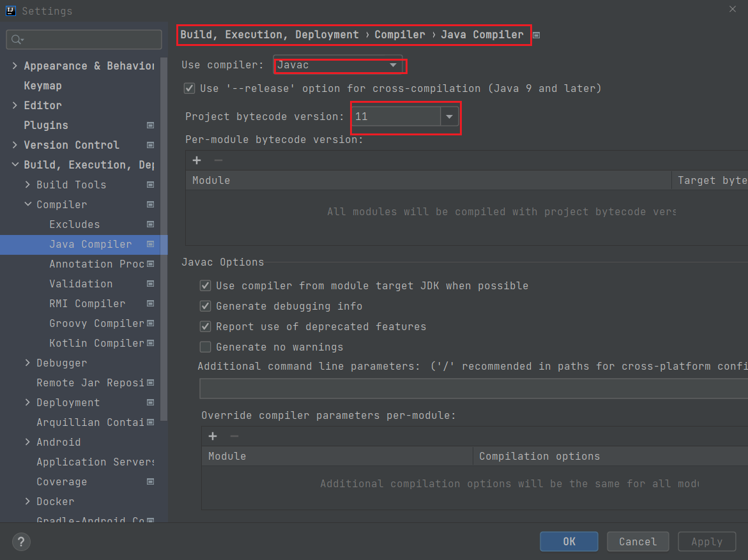Open the Use compiler dropdown showing Javac
The height and width of the screenshot is (560, 748).
click(394, 64)
